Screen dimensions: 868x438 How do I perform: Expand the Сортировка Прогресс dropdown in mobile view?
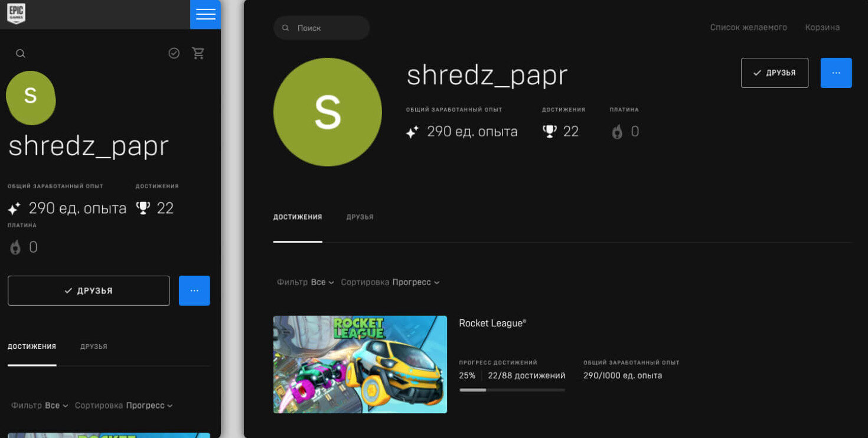click(x=124, y=406)
